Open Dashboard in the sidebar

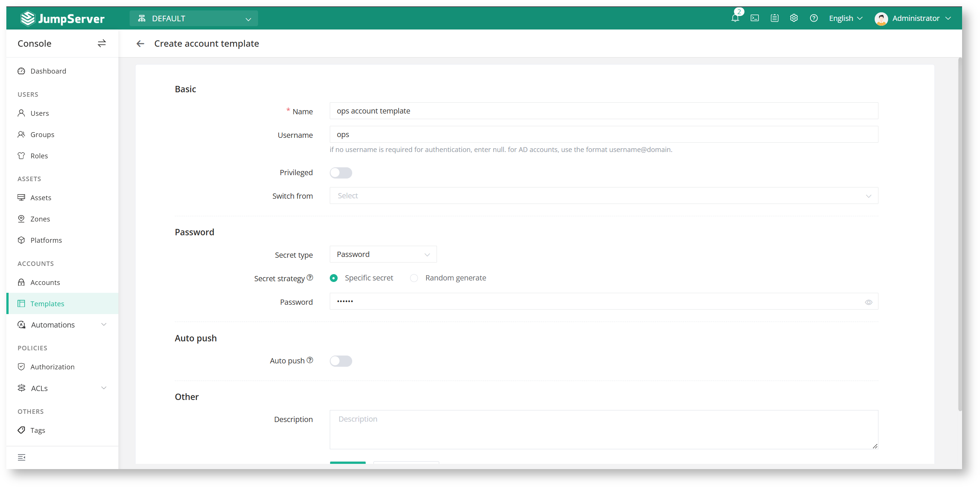click(62, 71)
